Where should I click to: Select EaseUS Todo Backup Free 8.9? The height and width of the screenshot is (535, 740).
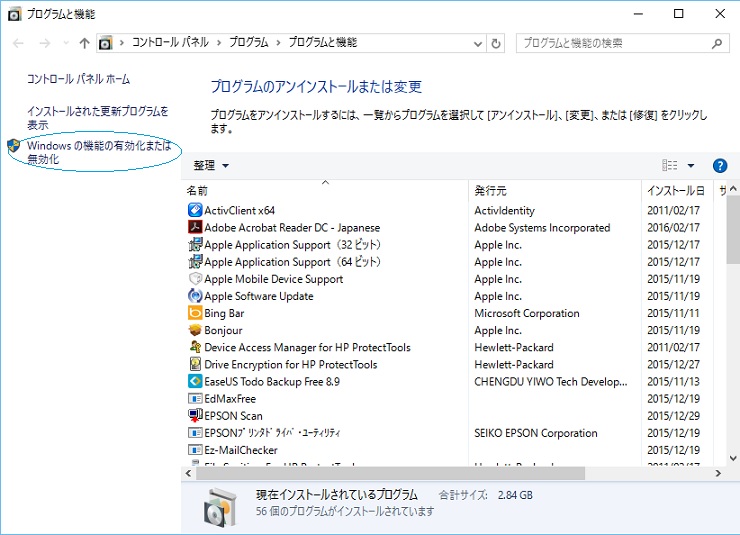tap(272, 382)
